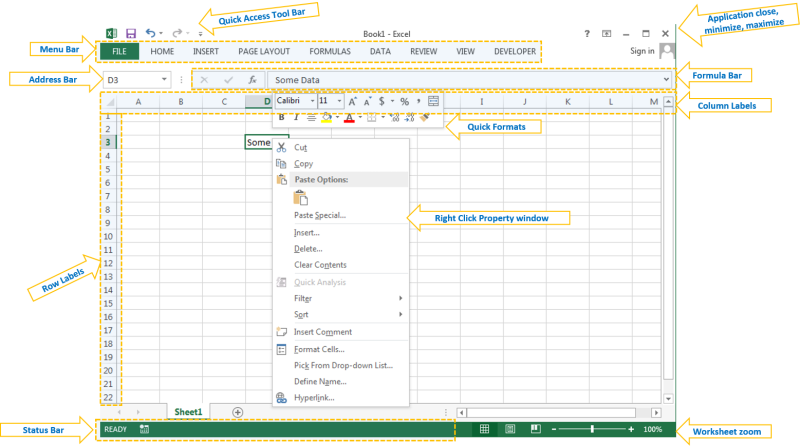Open the Insert Function fx dialog
Screen dimensions: 800x446
[x=253, y=80]
